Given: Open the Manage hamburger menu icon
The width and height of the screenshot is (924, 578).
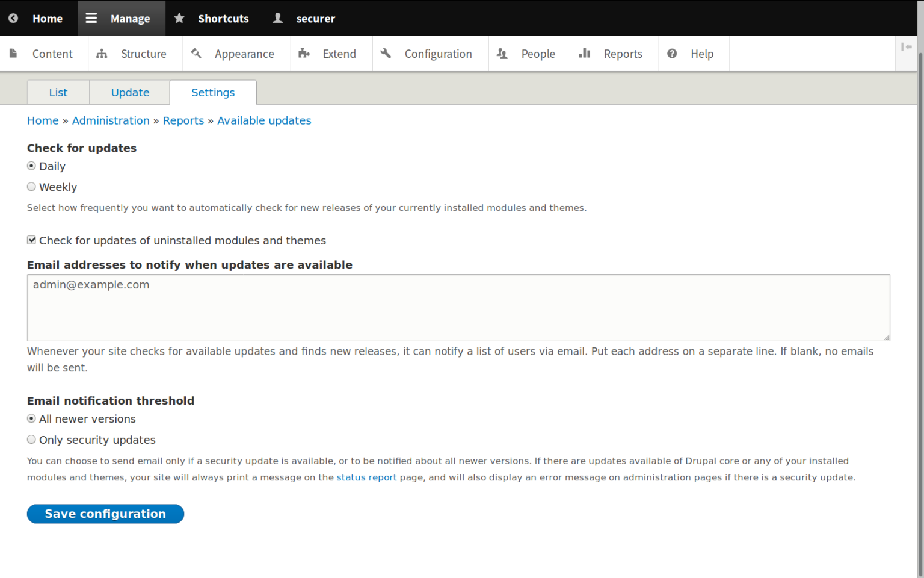Looking at the screenshot, I should tap(91, 18).
